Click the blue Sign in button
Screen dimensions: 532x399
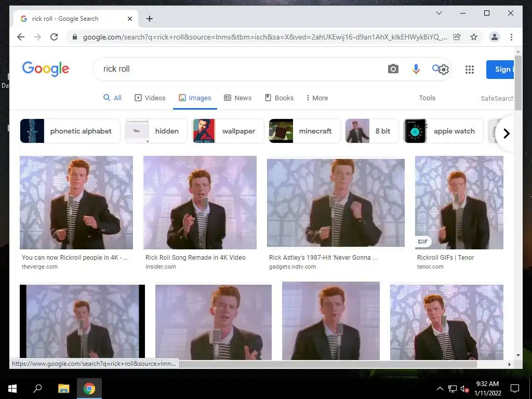click(500, 70)
